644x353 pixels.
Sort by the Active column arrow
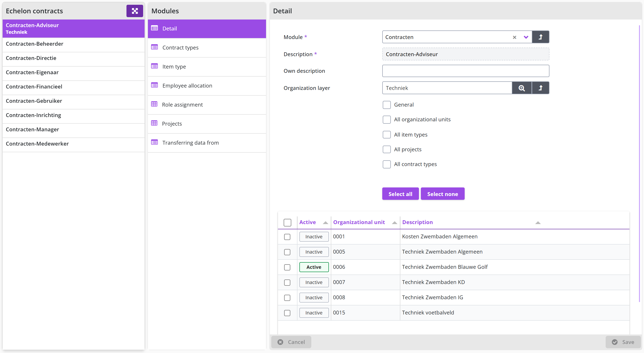[x=325, y=223]
